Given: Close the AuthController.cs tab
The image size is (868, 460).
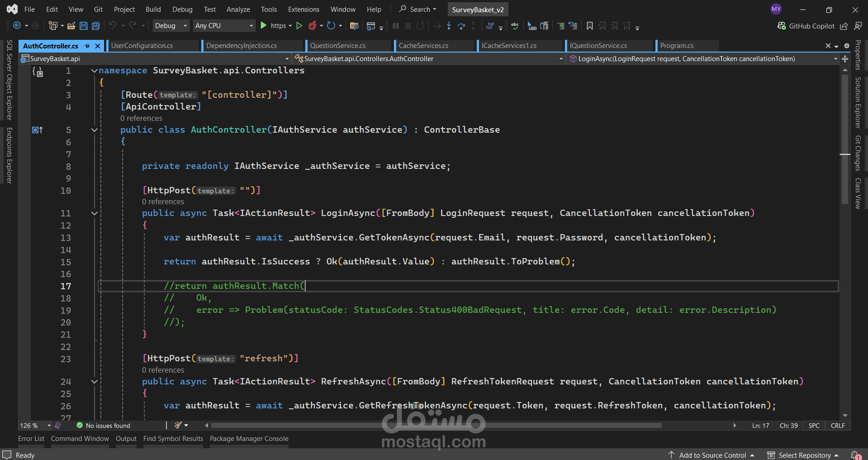Looking at the screenshot, I should click(98, 46).
